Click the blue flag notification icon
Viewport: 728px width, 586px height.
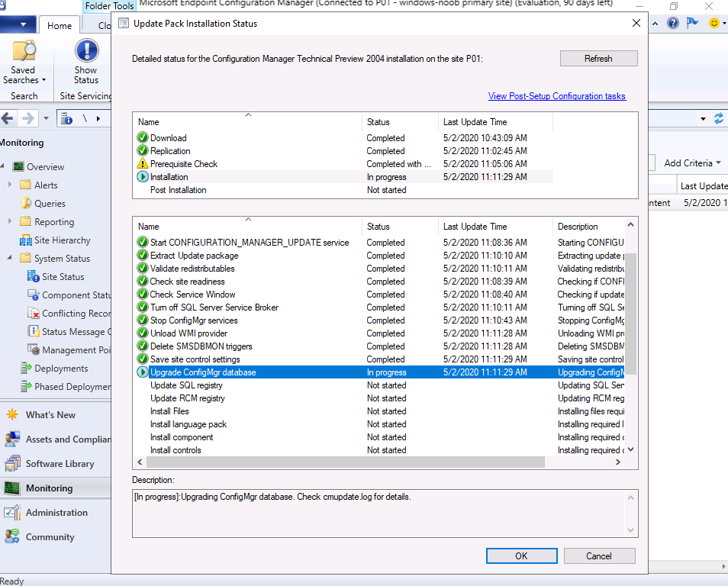(x=693, y=22)
